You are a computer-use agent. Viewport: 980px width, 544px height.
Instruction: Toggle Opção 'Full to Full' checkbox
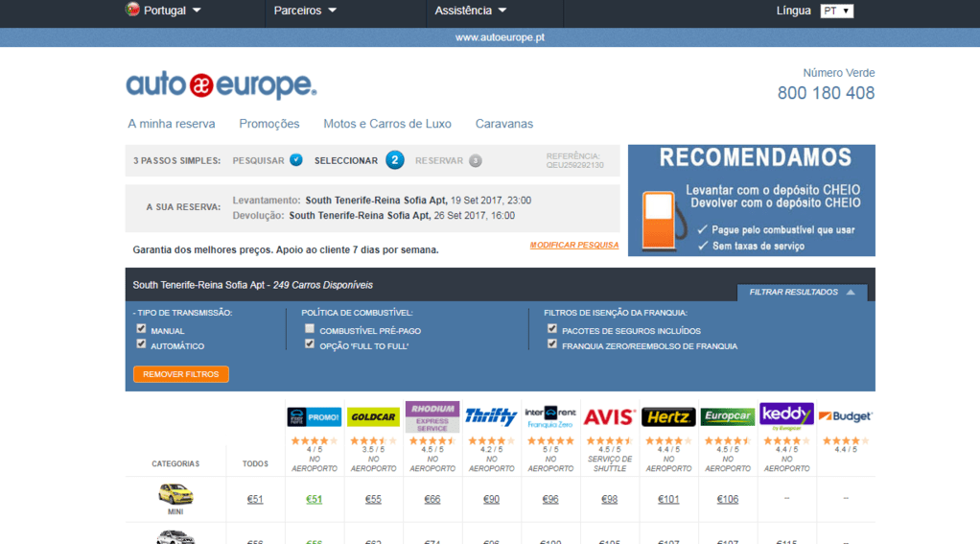point(310,343)
